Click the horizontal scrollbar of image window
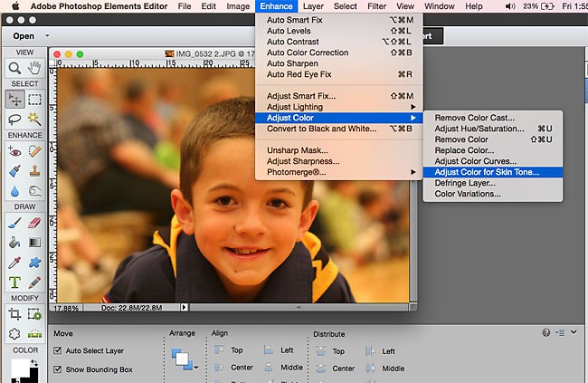This screenshot has height=383, width=588. (299, 307)
